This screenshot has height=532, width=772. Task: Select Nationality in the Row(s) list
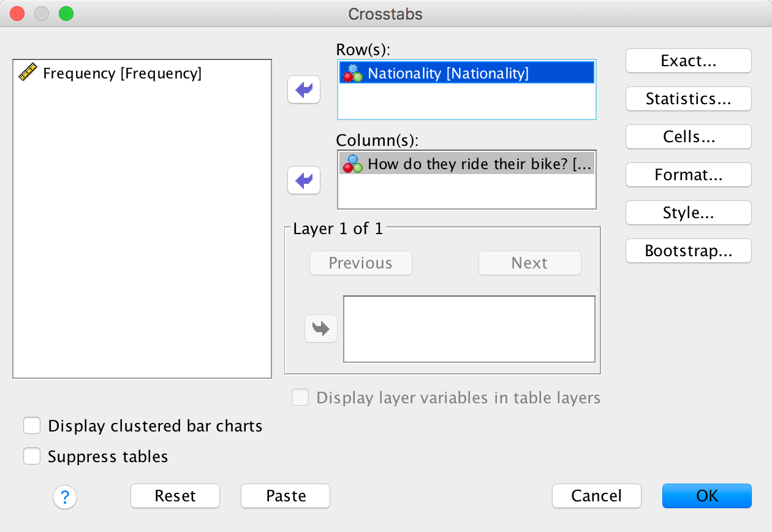(448, 74)
